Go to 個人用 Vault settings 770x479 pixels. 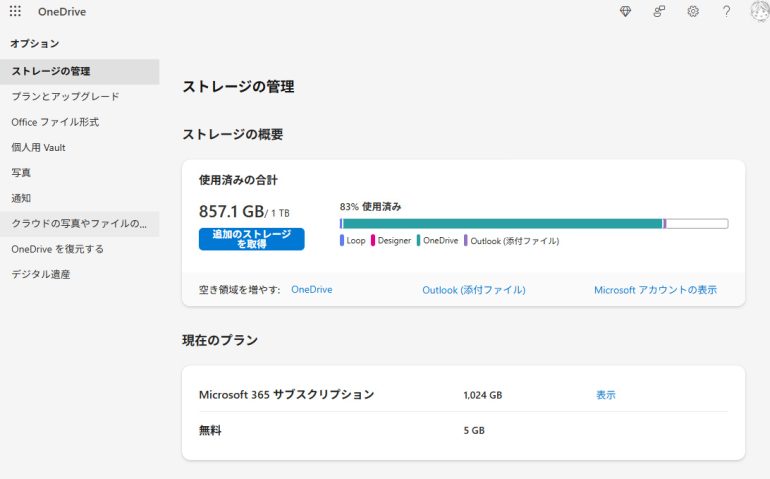click(38, 148)
